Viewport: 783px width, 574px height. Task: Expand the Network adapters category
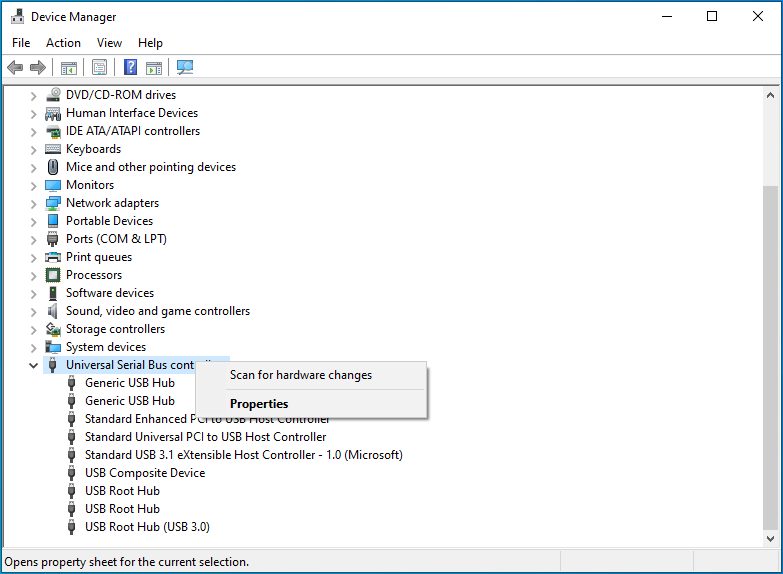tap(33, 203)
